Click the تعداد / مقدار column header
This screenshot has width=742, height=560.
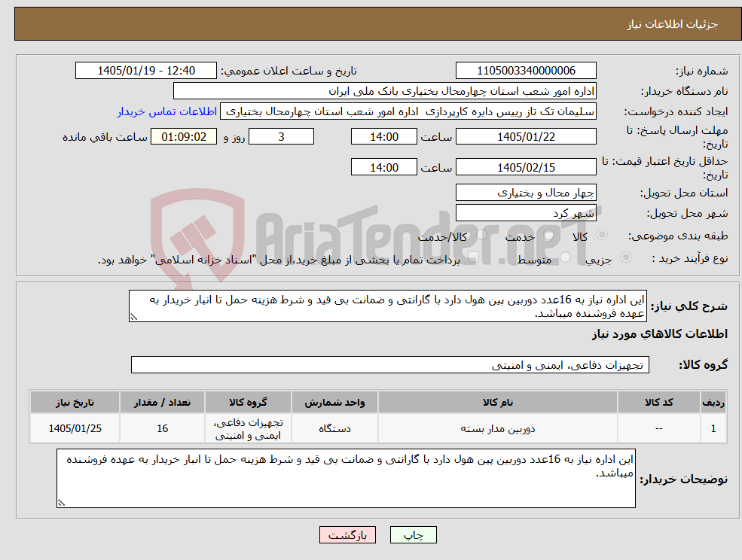click(x=162, y=402)
